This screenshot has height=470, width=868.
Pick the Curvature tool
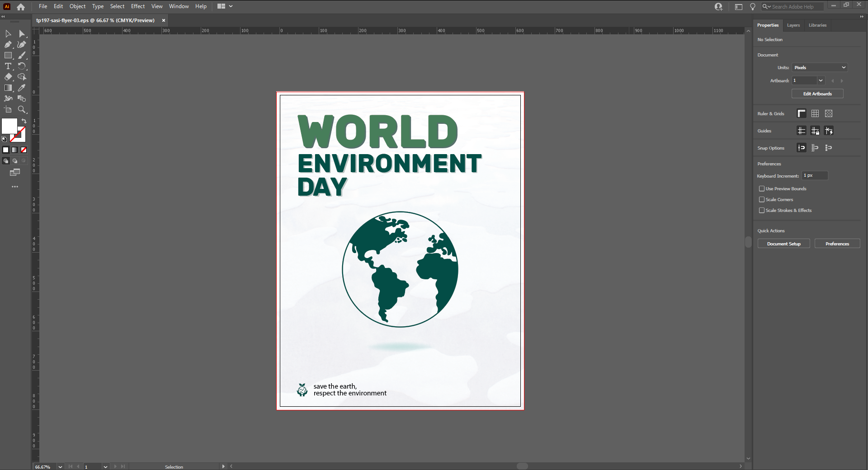point(22,45)
